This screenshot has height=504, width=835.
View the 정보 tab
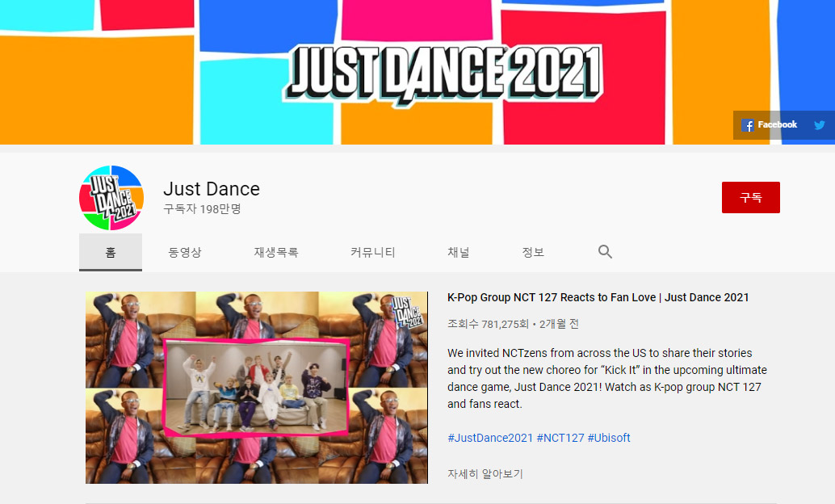pos(533,252)
